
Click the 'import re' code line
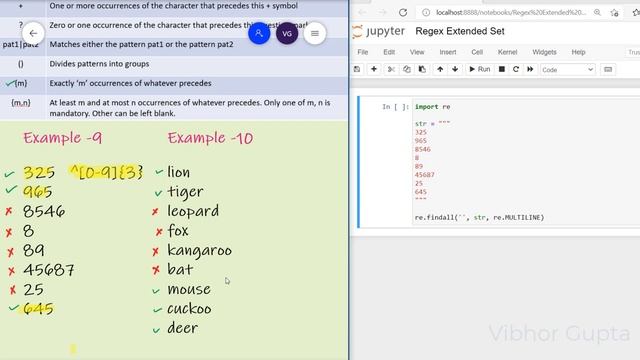432,107
